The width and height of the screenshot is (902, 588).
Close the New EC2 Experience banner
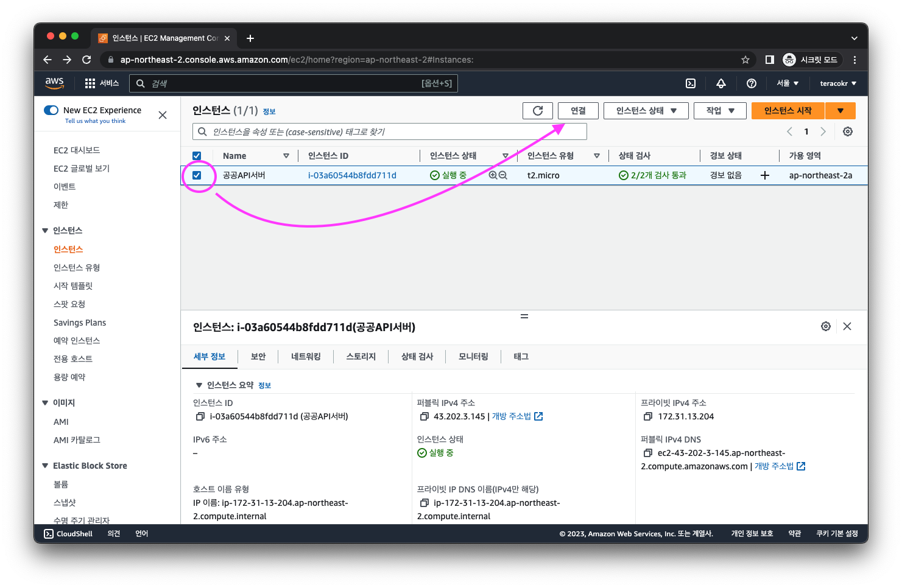[163, 115]
